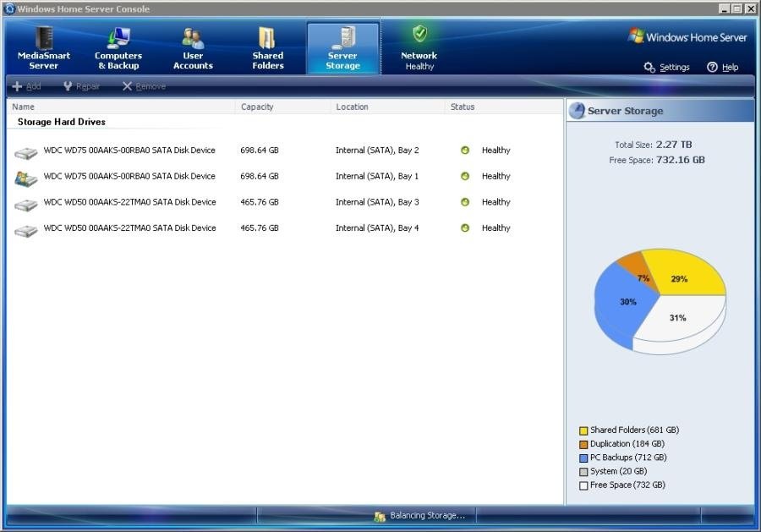Click the Windows Home Server logo
Screen dimensions: 761x532
687,37
